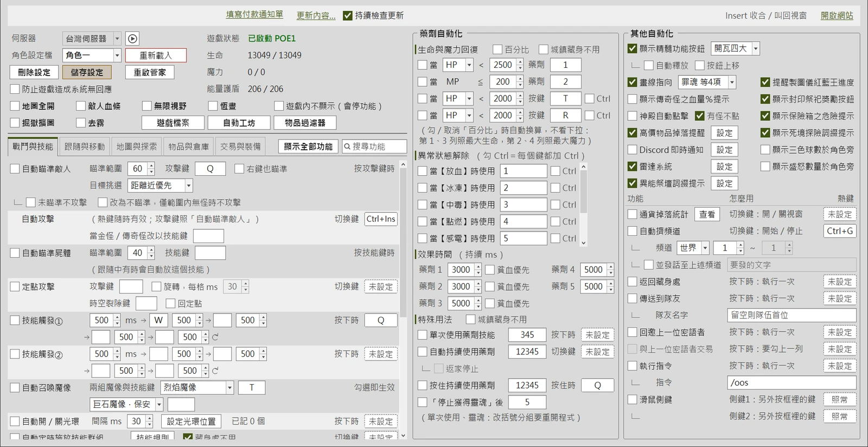Switch to 交易與裝備 tab
The width and height of the screenshot is (868, 447).
click(x=240, y=146)
